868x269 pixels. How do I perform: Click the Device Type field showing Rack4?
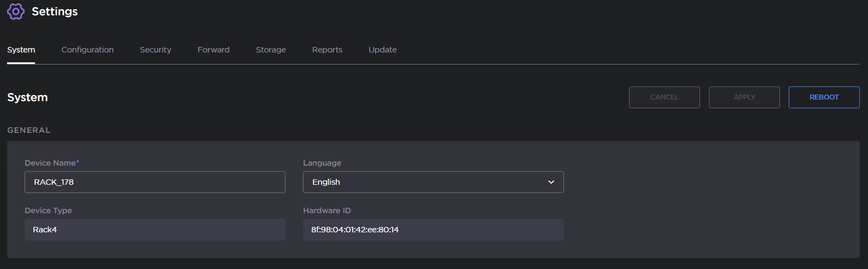[x=155, y=230]
